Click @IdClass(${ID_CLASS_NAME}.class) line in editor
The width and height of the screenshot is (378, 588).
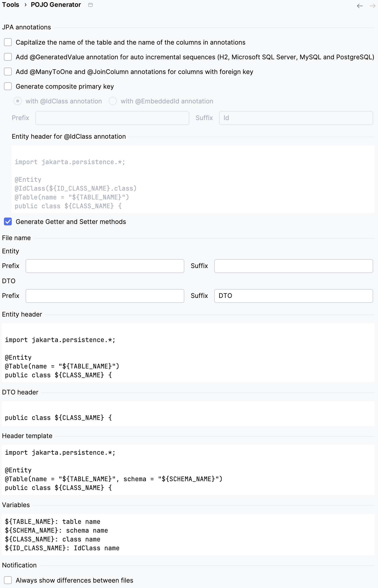click(76, 188)
